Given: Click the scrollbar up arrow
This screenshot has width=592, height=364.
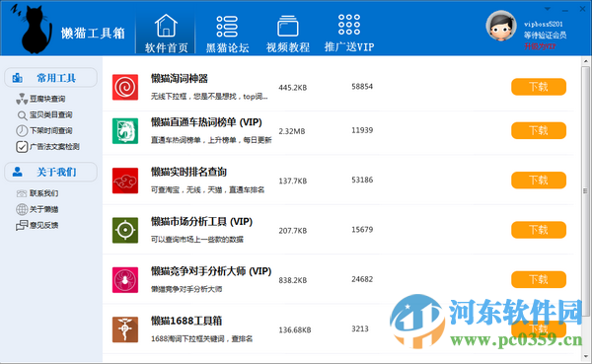Looking at the screenshot, I should [585, 61].
